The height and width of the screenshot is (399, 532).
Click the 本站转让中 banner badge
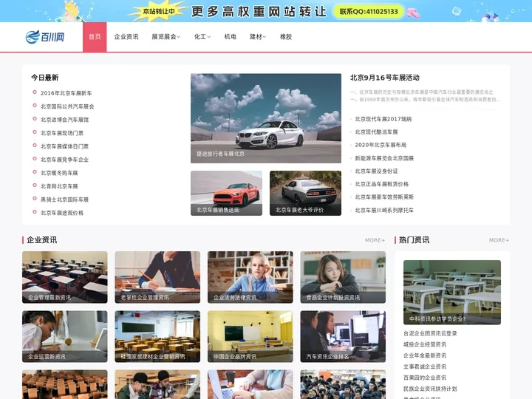tap(158, 12)
